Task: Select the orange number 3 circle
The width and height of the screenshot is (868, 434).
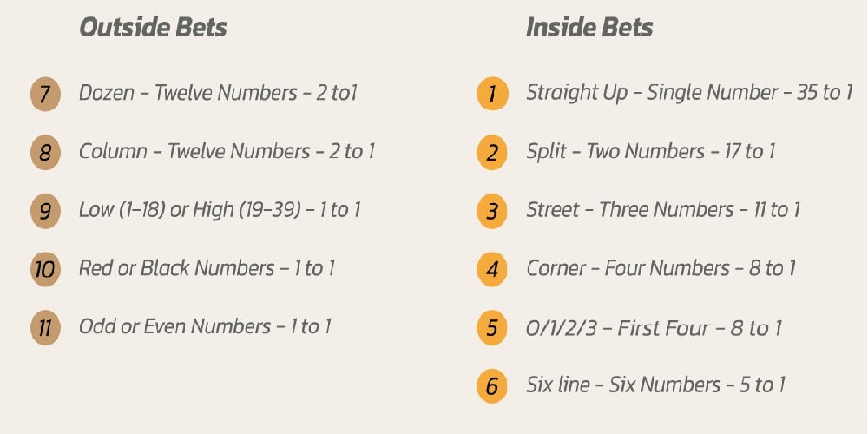Action: coord(492,211)
